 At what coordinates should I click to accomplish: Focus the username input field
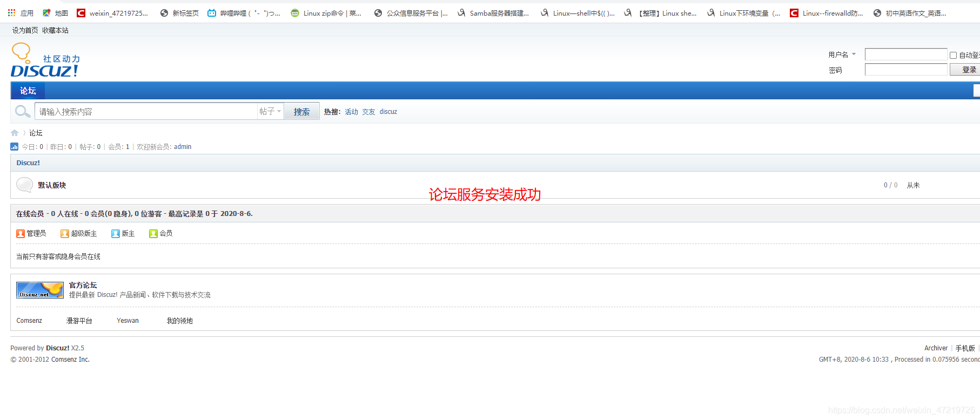(906, 55)
